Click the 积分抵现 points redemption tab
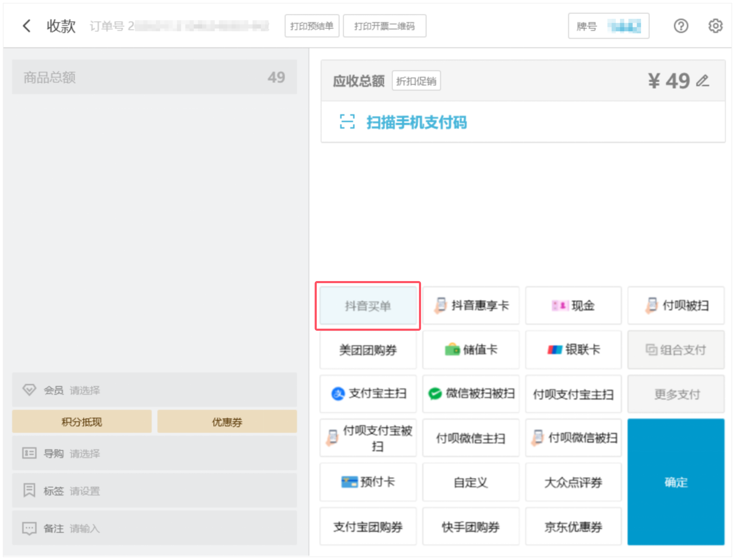The width and height of the screenshot is (735, 560). (82, 422)
